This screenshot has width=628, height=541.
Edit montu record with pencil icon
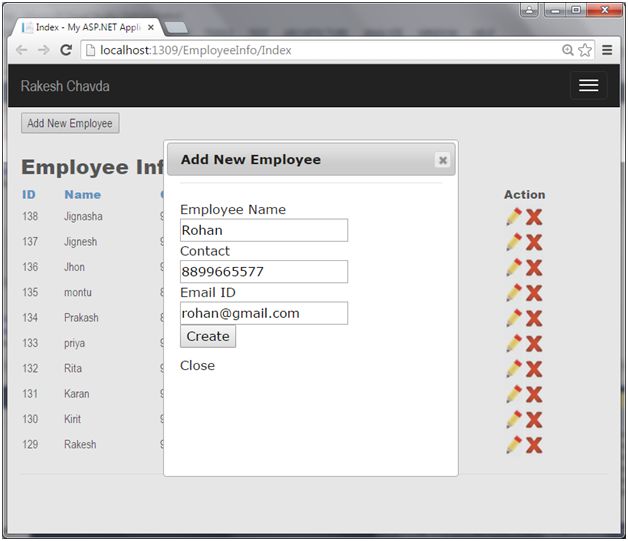514,293
